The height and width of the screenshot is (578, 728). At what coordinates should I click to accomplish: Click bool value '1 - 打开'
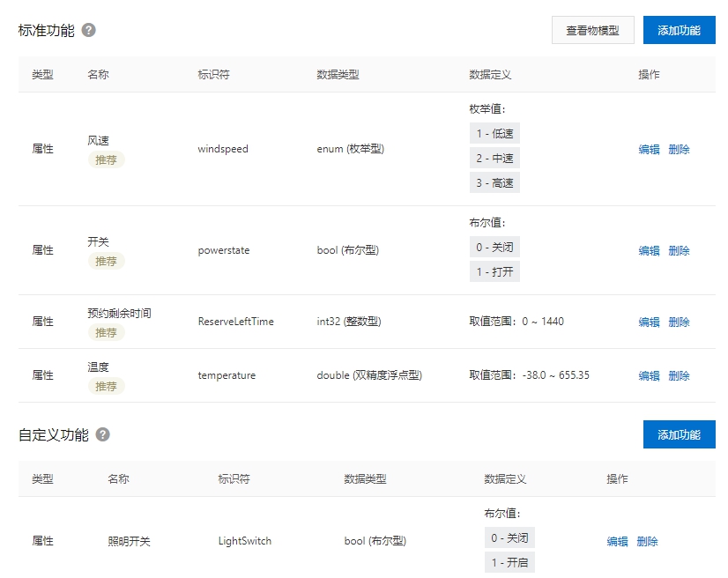click(494, 271)
